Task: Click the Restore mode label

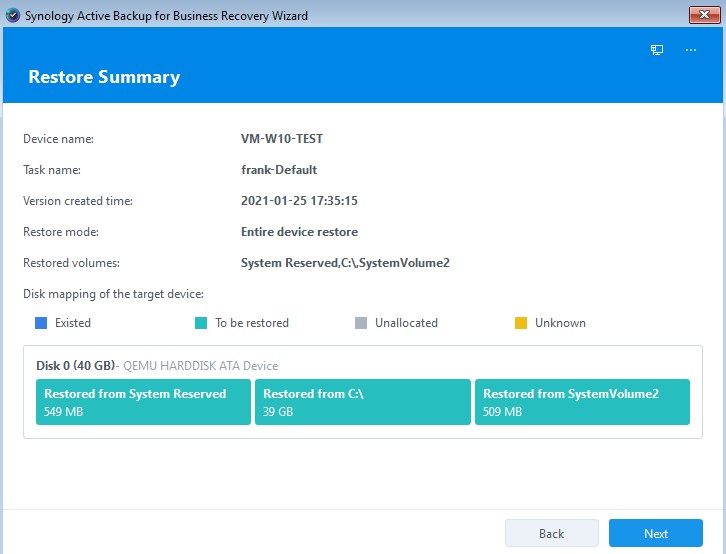Action: (x=61, y=232)
